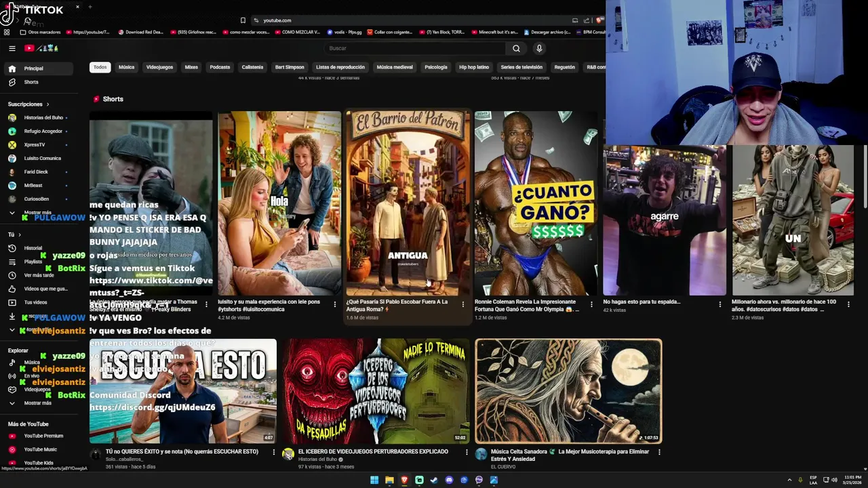Open El Barrio del Patrón short thumbnail
The width and height of the screenshot is (868, 488).
(x=408, y=203)
